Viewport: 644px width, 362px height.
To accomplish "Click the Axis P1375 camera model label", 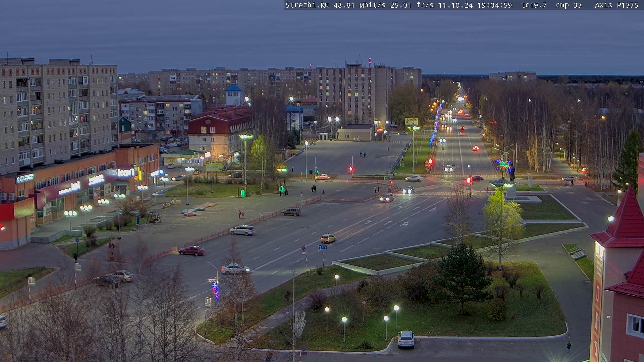I will [x=616, y=5].
